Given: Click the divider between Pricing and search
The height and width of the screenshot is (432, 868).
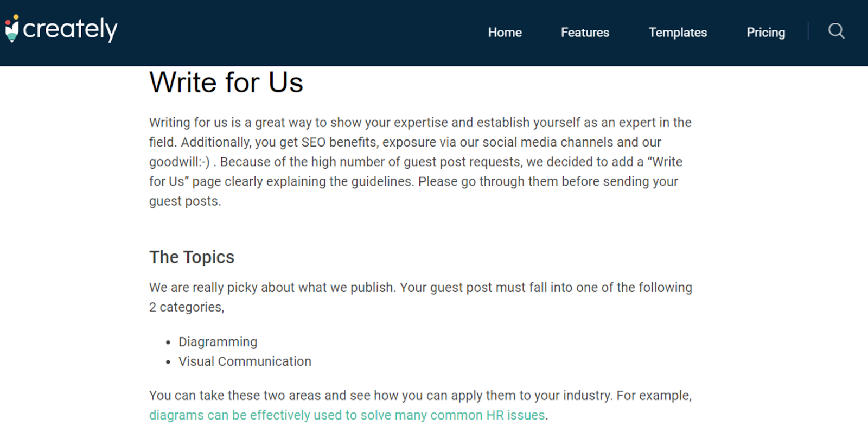Looking at the screenshot, I should pyautogui.click(x=808, y=31).
